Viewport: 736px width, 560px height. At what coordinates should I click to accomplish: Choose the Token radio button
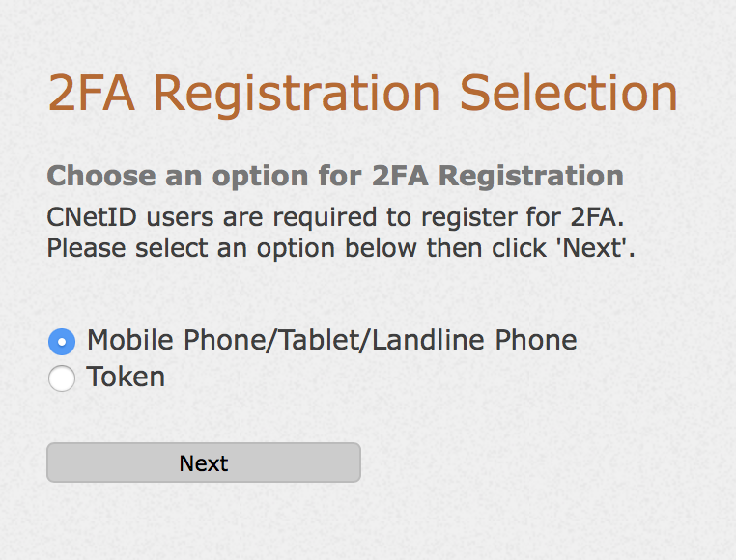coord(61,378)
